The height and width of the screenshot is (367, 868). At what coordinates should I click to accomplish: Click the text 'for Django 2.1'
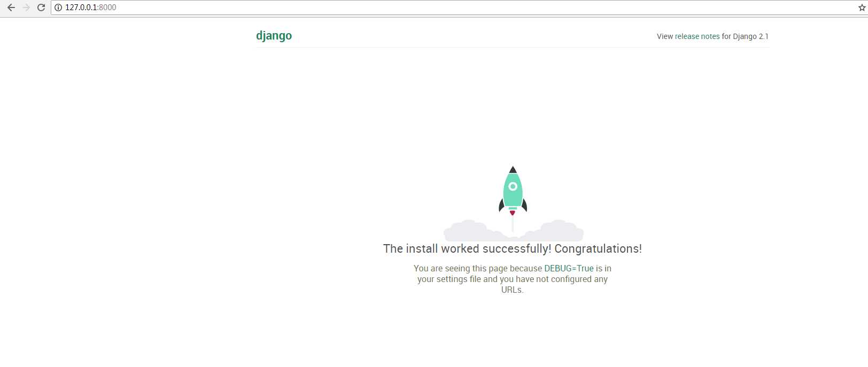pyautogui.click(x=745, y=36)
